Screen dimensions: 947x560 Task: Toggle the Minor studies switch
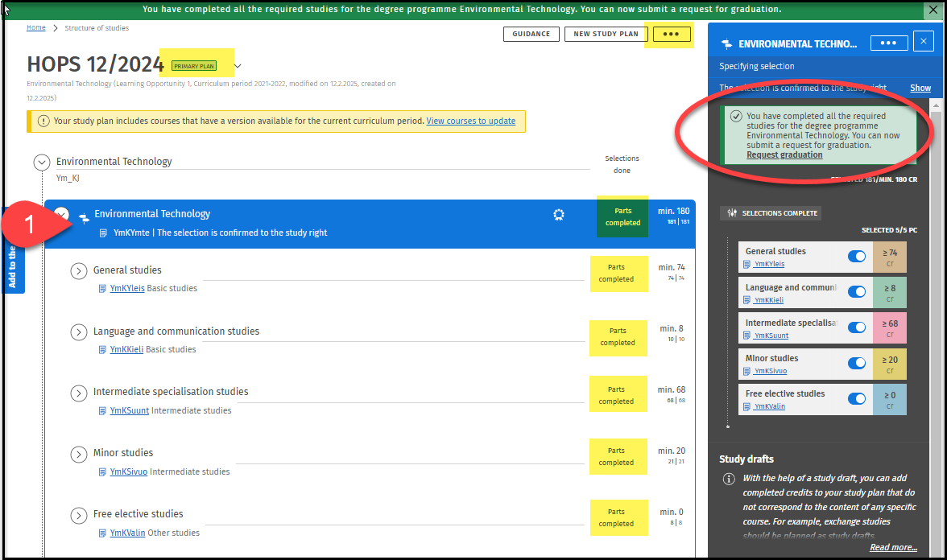(x=857, y=363)
